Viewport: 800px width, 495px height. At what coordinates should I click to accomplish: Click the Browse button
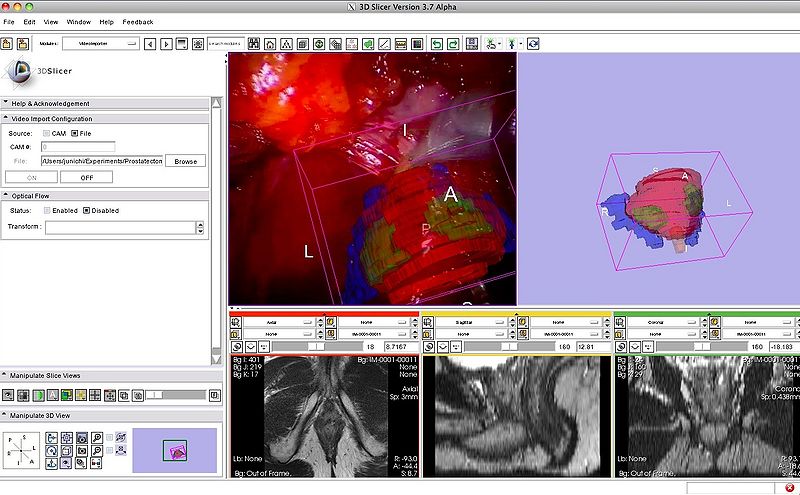click(x=185, y=161)
